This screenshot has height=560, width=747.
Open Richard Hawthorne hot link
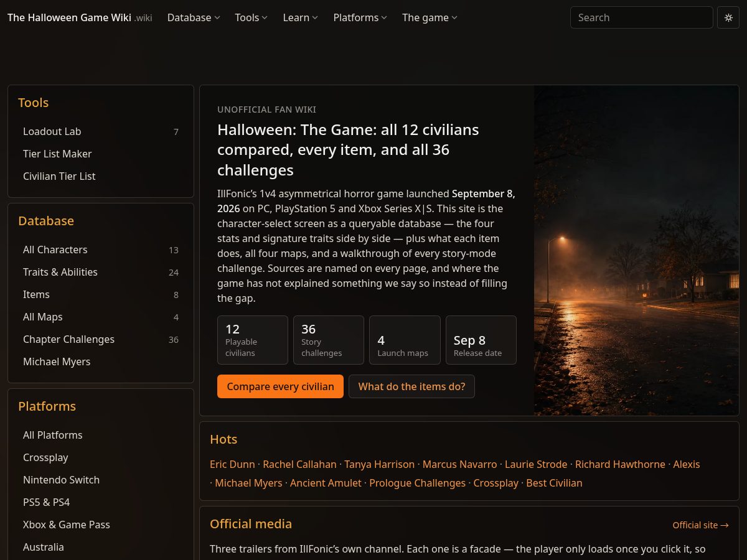(620, 464)
